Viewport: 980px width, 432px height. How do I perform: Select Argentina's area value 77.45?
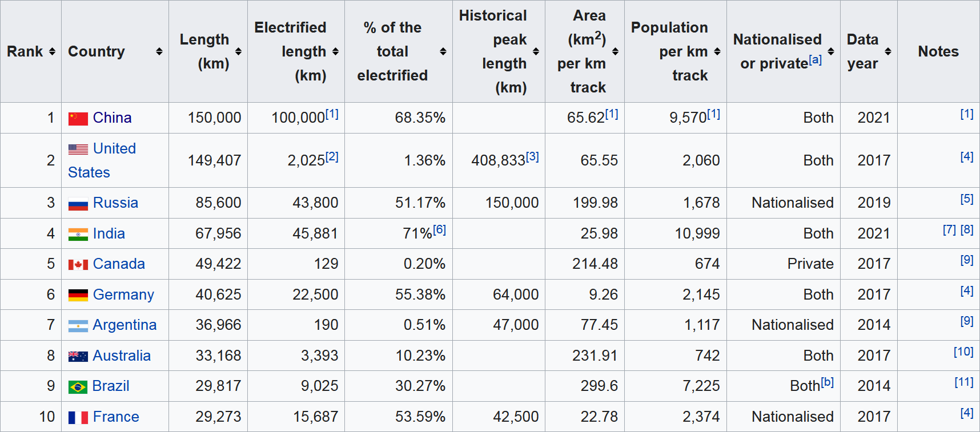(x=599, y=325)
